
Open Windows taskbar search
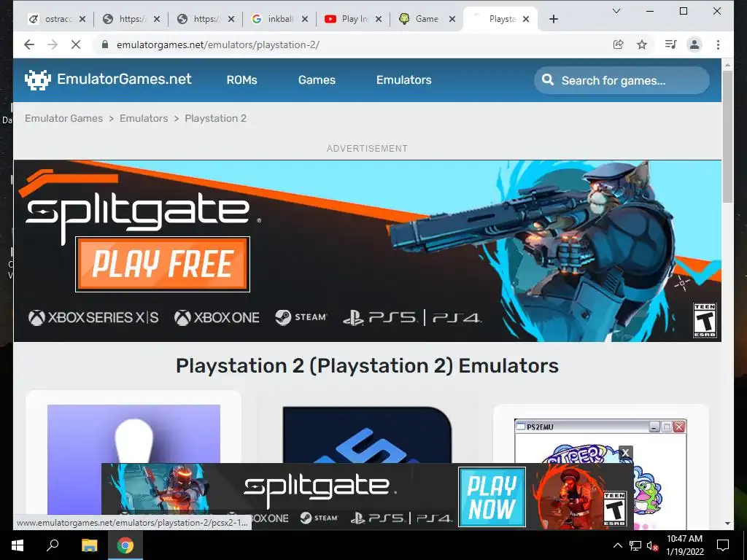click(x=53, y=545)
